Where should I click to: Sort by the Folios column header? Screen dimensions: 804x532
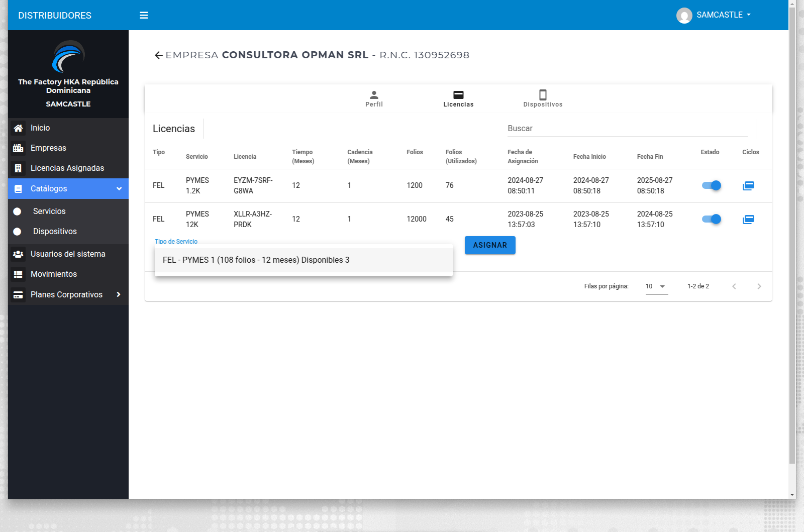click(x=415, y=152)
